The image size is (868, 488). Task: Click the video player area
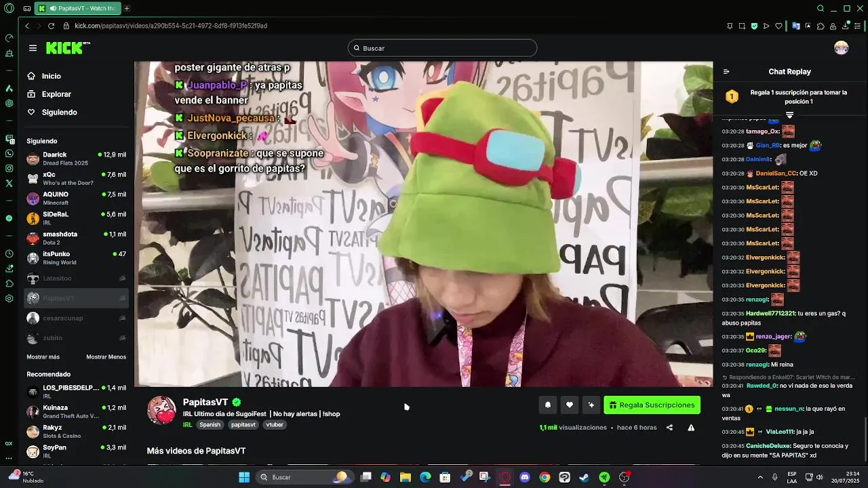point(423,224)
